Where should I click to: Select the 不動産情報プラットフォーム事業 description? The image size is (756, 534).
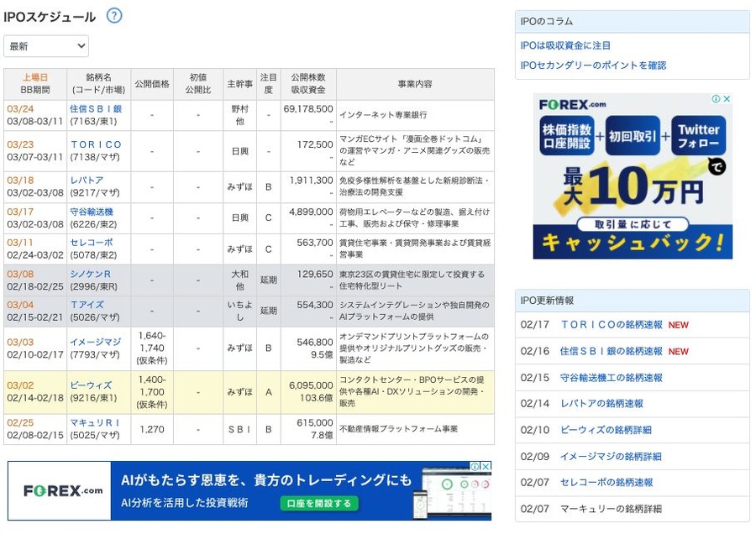[399, 429]
